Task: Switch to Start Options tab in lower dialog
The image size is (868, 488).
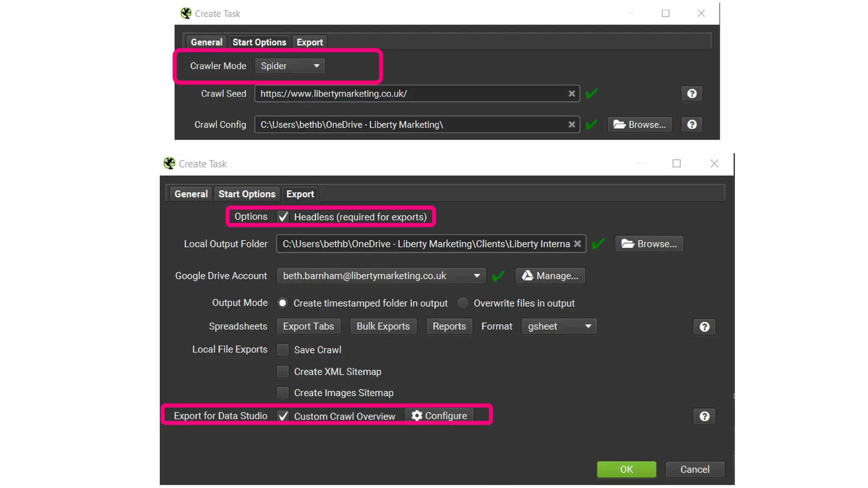Action: (x=247, y=194)
